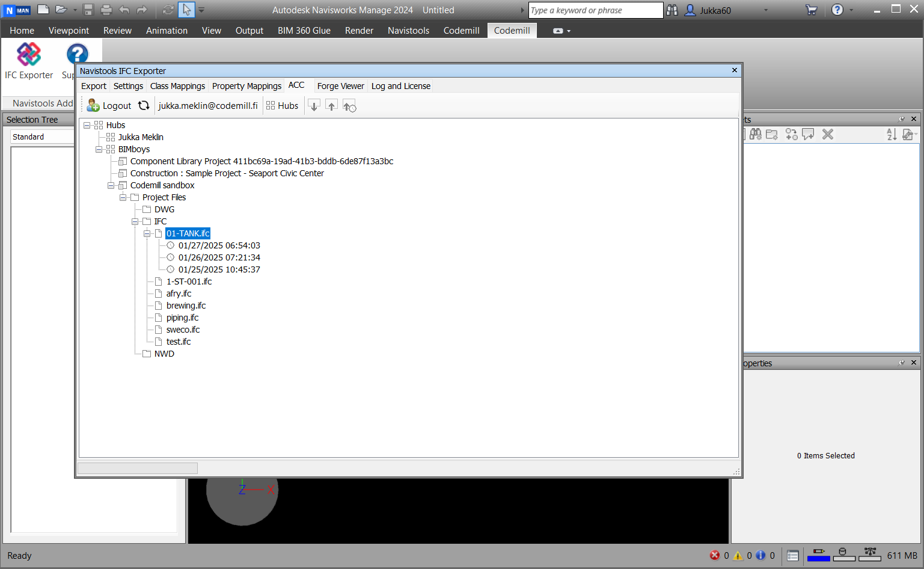Select the brewing.ifc file
This screenshot has height=569, width=924.
tap(186, 306)
